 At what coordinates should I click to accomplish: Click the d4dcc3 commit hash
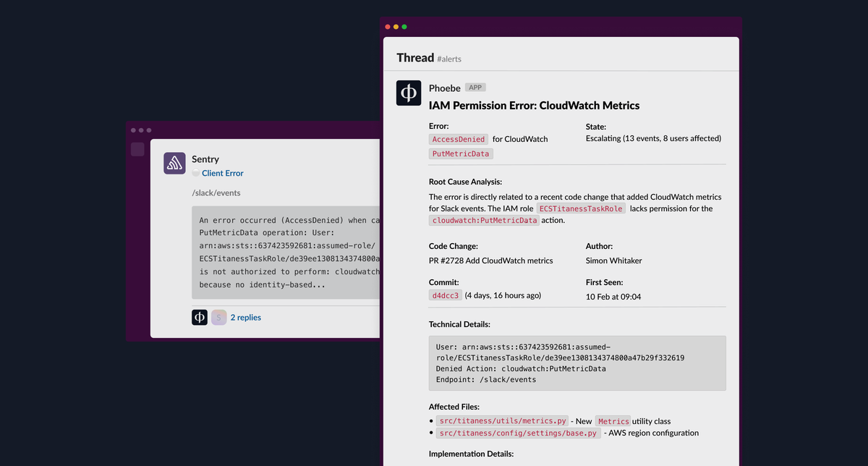445,295
